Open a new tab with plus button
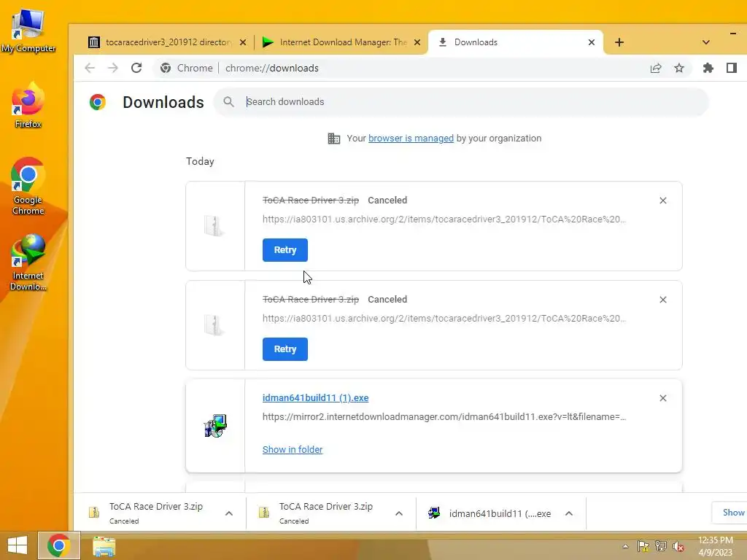The height and width of the screenshot is (560, 747). click(x=619, y=42)
